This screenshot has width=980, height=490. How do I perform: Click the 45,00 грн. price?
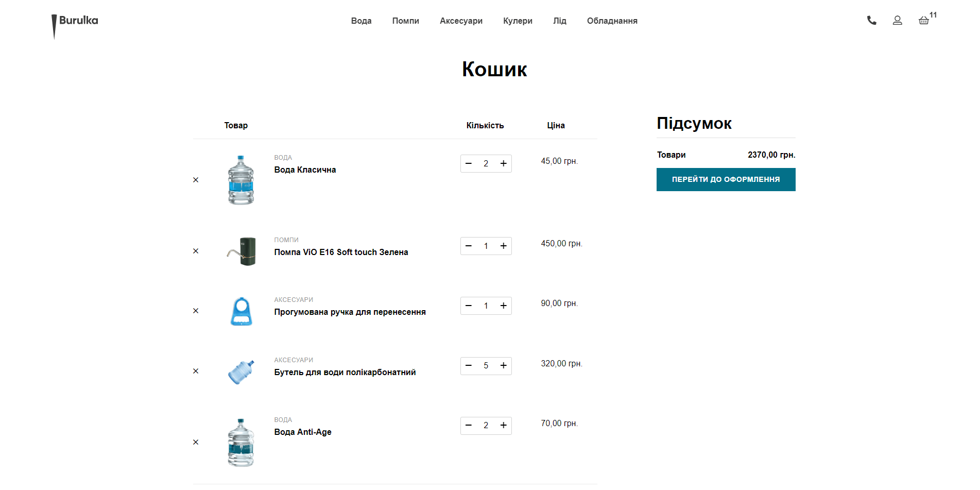pos(559,161)
